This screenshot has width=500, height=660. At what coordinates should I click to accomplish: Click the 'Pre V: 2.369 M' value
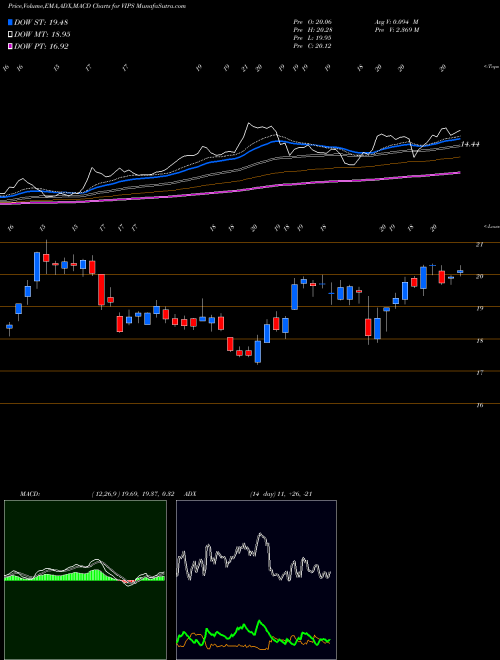pyautogui.click(x=396, y=30)
